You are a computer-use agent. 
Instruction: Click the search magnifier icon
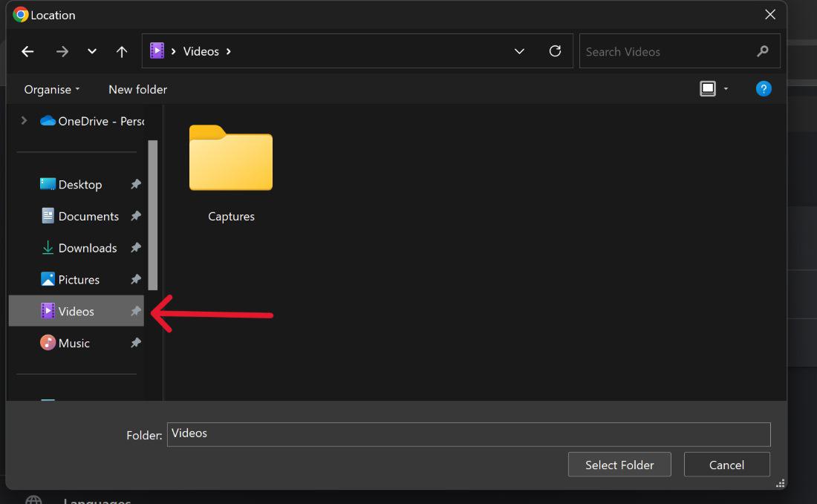pos(763,51)
